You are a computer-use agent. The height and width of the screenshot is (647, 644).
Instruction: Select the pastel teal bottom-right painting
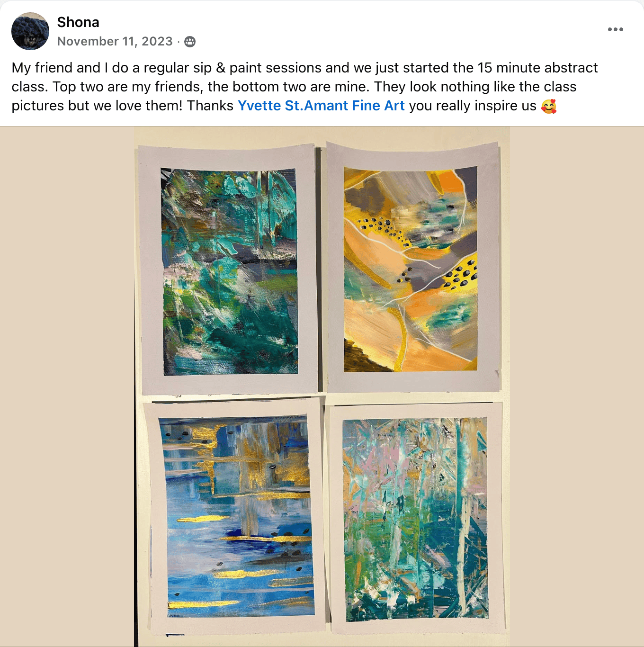415,519
